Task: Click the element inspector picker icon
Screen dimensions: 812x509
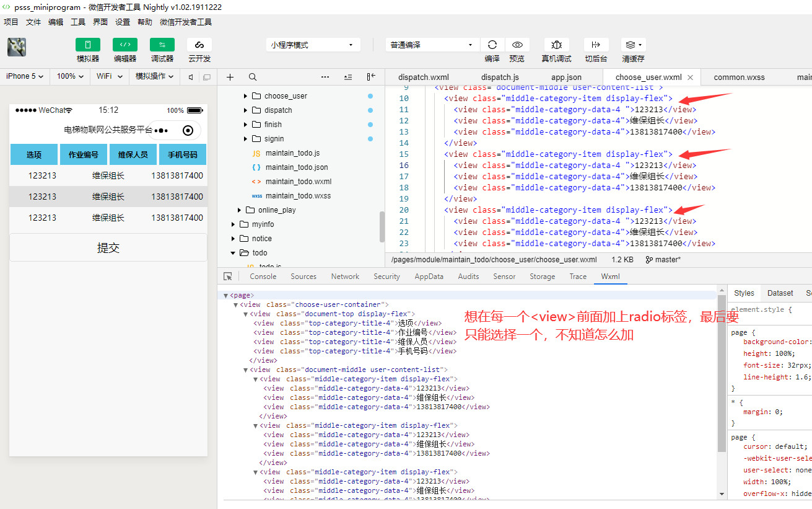Action: point(228,277)
